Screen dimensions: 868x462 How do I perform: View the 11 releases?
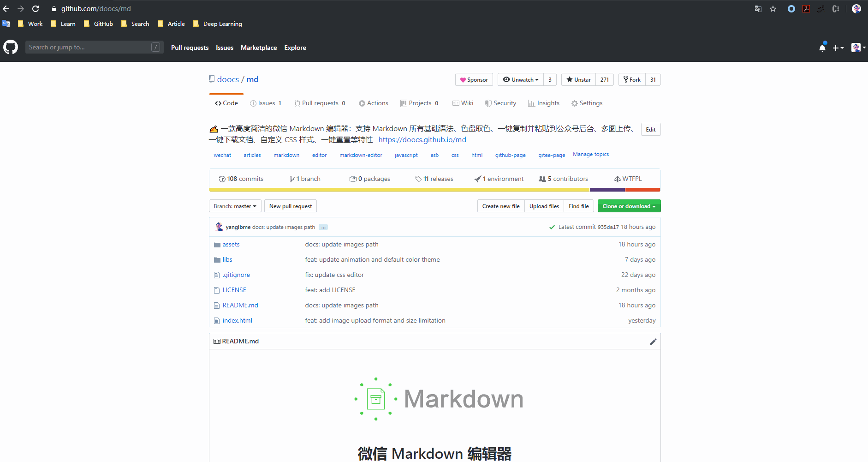[434, 179]
